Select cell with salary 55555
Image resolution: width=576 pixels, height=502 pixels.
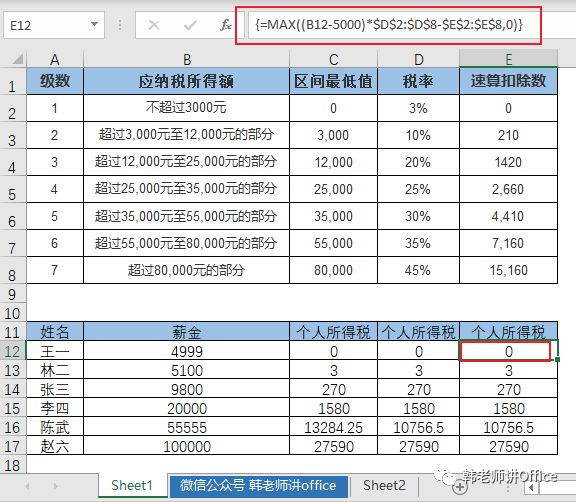pos(187,427)
